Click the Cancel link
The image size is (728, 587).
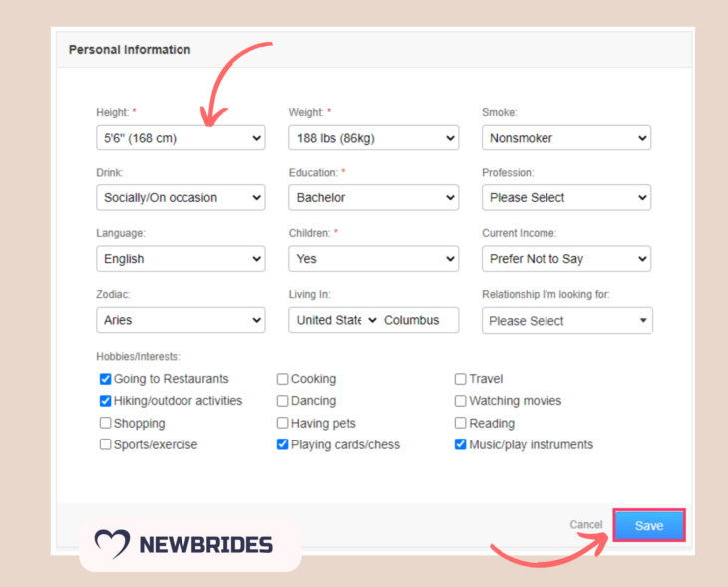click(x=586, y=525)
